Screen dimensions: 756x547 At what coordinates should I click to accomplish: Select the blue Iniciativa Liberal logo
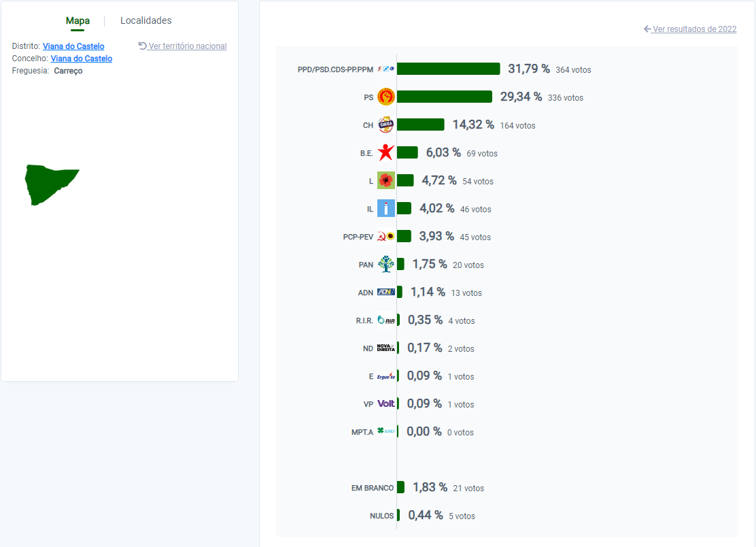pyautogui.click(x=385, y=208)
